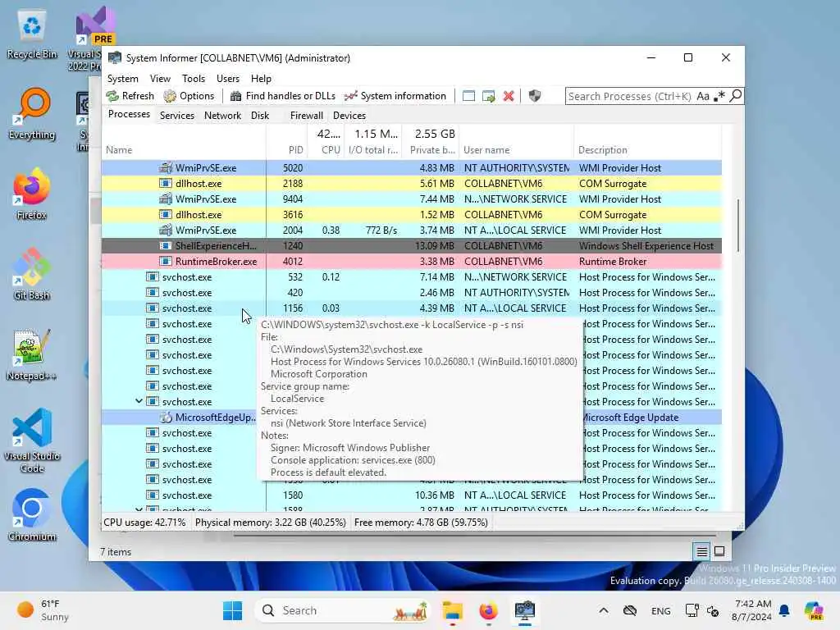Click CPU usage in the status bar
Viewport: 840px width, 630px height.
[144, 523]
